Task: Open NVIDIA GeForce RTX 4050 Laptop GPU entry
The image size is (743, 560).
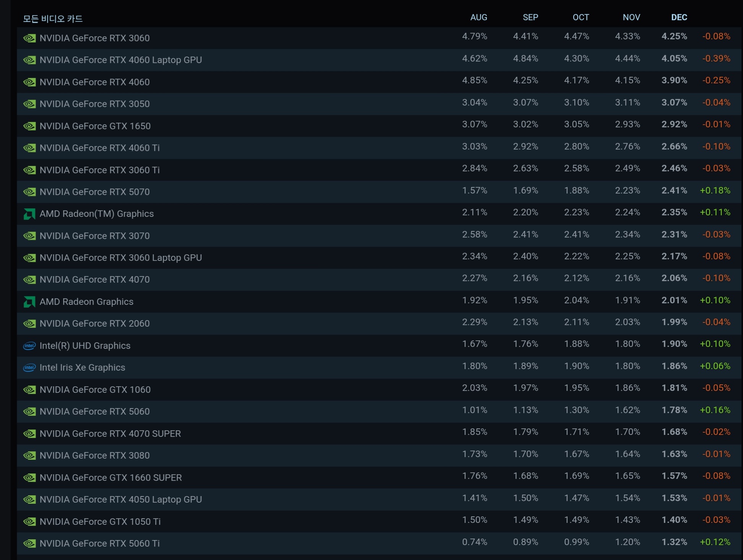Action: [120, 500]
